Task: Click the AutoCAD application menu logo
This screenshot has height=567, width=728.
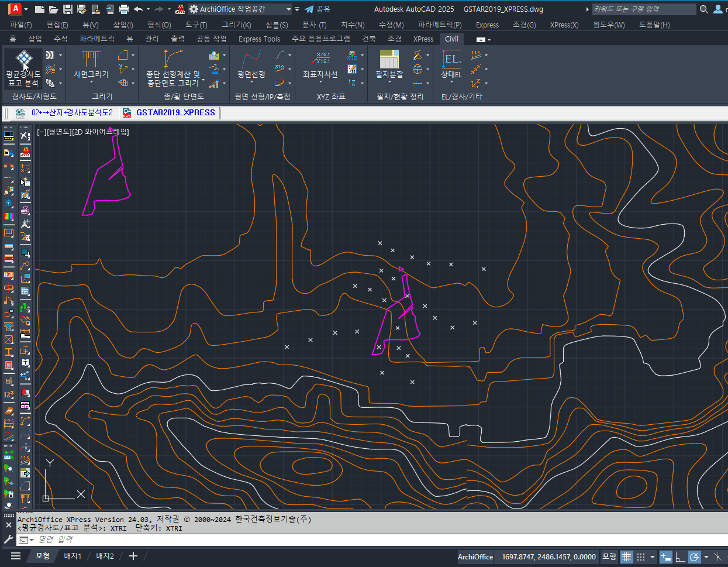Action: coord(15,9)
